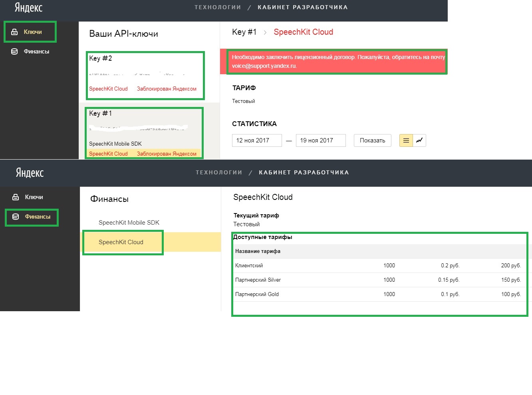The height and width of the screenshot is (395, 532).
Task: Click the 150 руб. cell
Action: 511,280
